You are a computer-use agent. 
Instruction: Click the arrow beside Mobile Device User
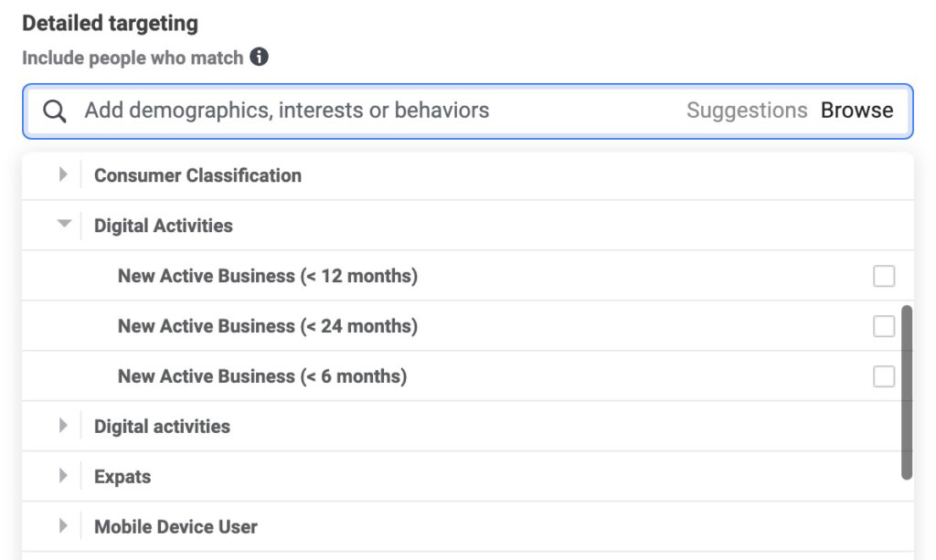pos(62,526)
